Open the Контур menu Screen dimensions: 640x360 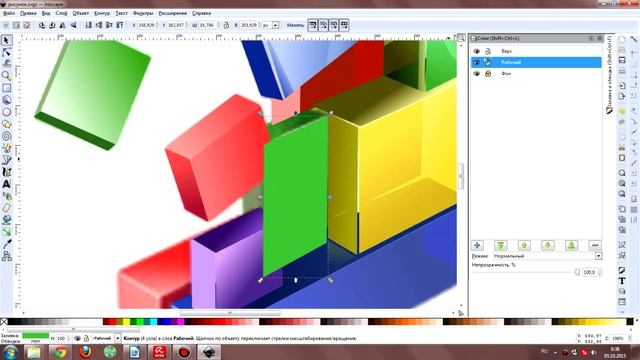tap(102, 13)
